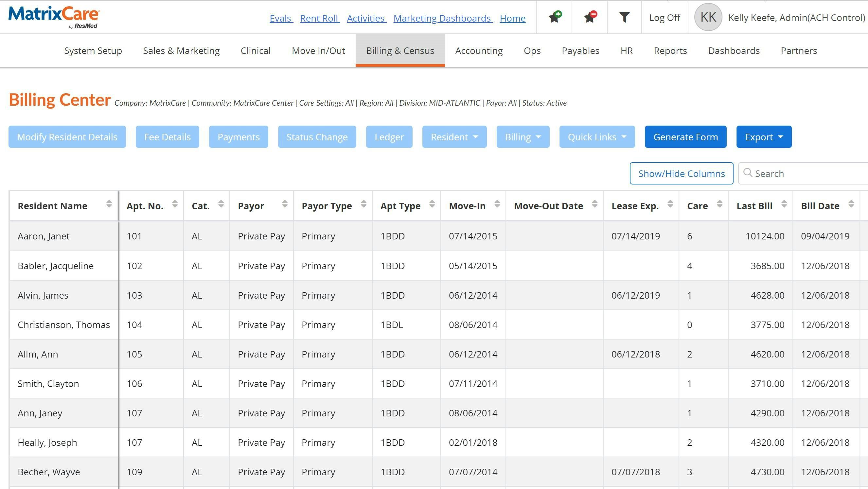Sort by the Move-In column arrows
The width and height of the screenshot is (868, 489).
point(497,204)
